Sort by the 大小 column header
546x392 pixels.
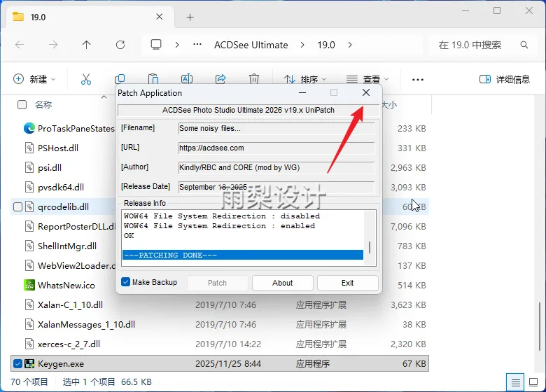[x=389, y=104]
